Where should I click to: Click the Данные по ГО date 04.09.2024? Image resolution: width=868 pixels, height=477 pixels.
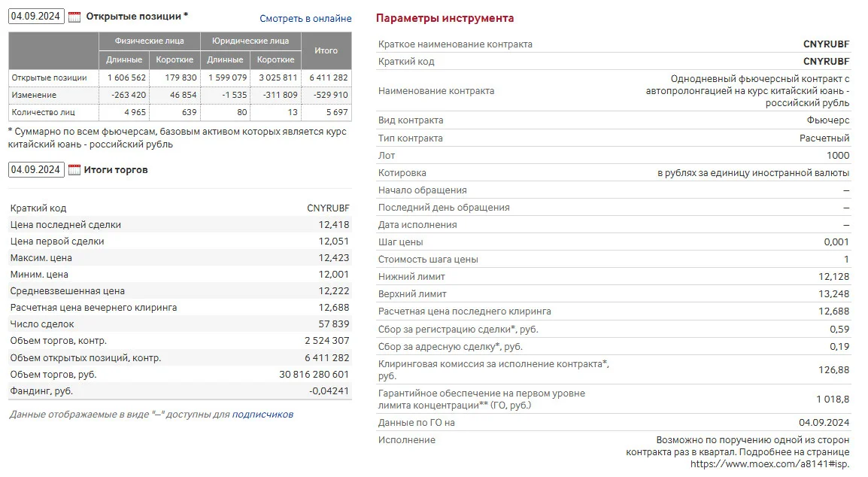point(824,423)
